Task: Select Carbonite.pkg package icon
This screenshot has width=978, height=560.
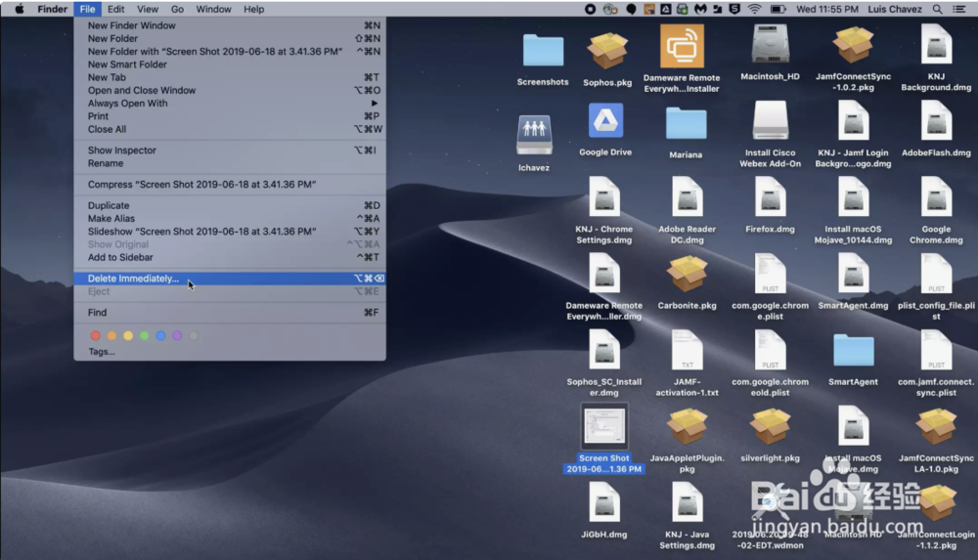Action: click(687, 275)
